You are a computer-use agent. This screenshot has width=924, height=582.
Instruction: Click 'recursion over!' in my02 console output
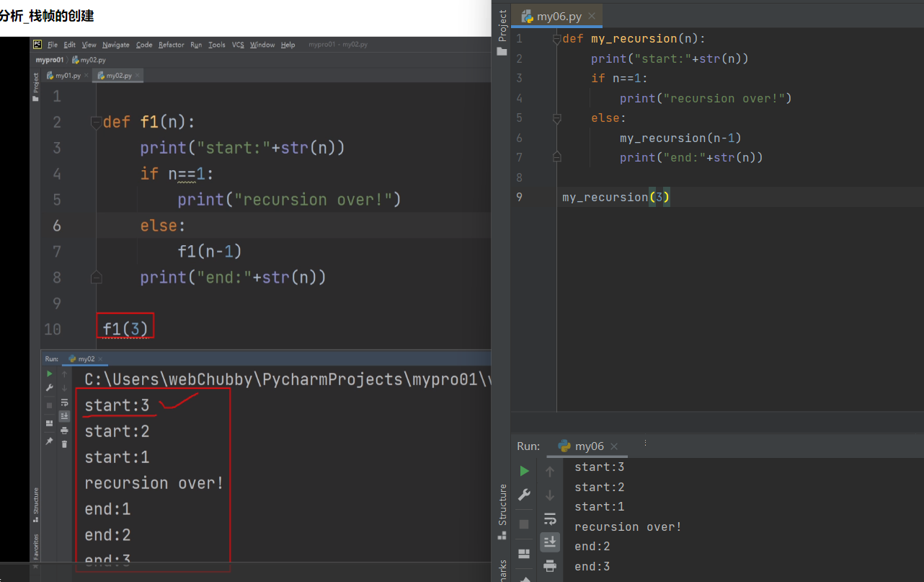154,483
